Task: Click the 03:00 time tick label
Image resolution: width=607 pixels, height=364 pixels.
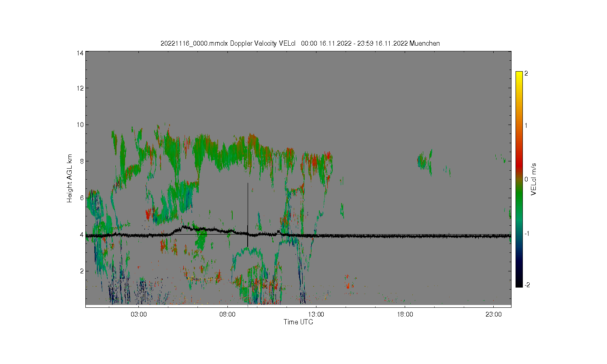Action: tap(139, 314)
